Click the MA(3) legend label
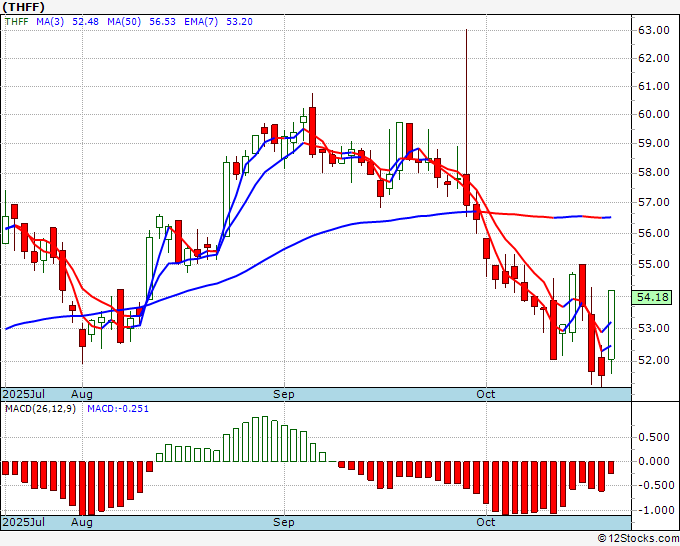The image size is (680, 546). (50, 22)
